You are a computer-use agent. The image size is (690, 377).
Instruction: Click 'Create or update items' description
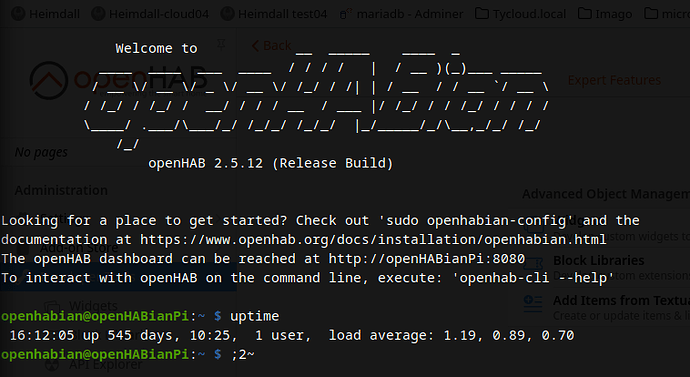621,316
